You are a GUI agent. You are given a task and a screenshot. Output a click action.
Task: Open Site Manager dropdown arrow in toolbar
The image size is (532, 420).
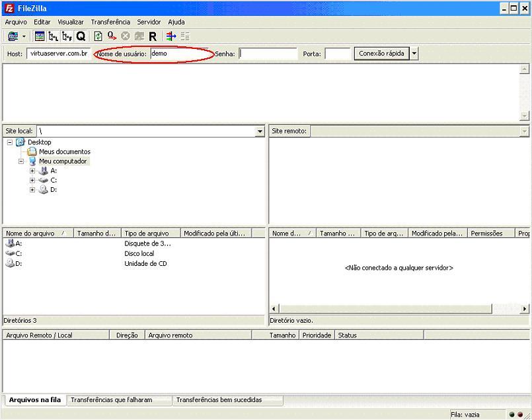tap(24, 36)
